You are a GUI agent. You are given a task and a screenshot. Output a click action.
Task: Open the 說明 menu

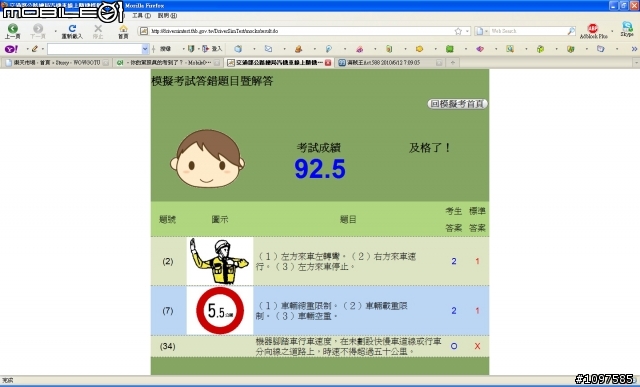(x=167, y=16)
